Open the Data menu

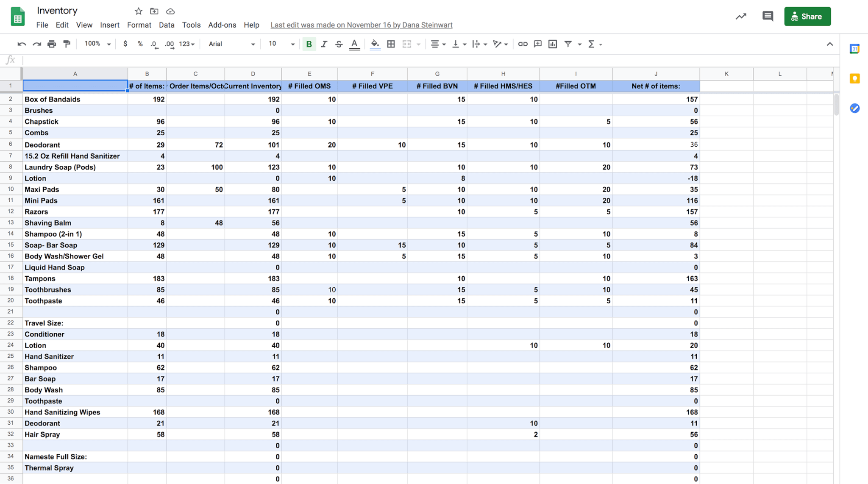coord(167,25)
